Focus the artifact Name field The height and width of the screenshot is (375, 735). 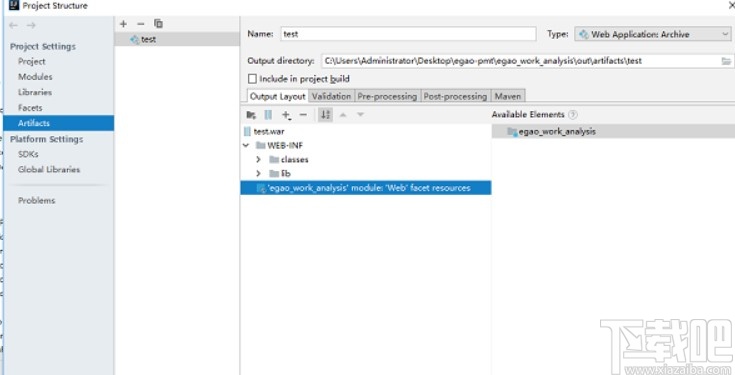[408, 34]
